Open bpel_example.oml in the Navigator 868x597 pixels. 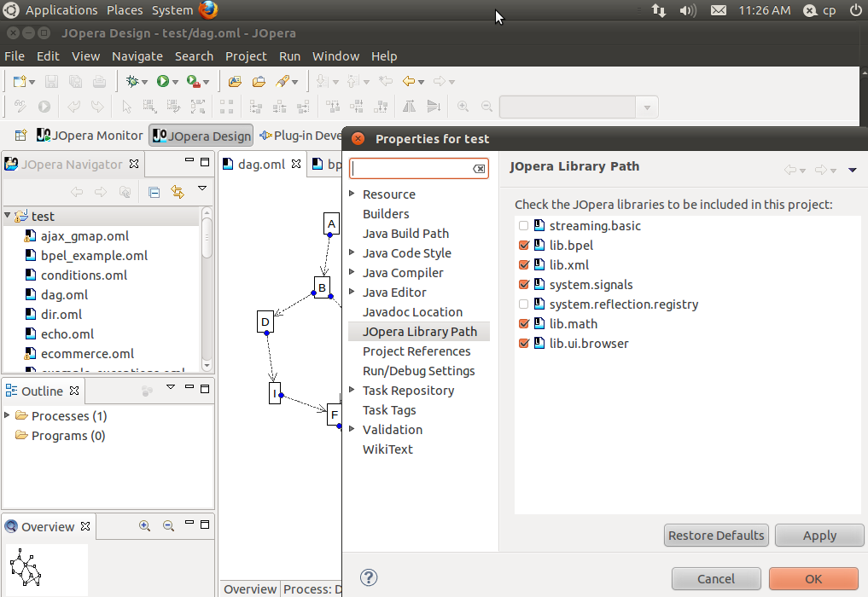tap(94, 256)
